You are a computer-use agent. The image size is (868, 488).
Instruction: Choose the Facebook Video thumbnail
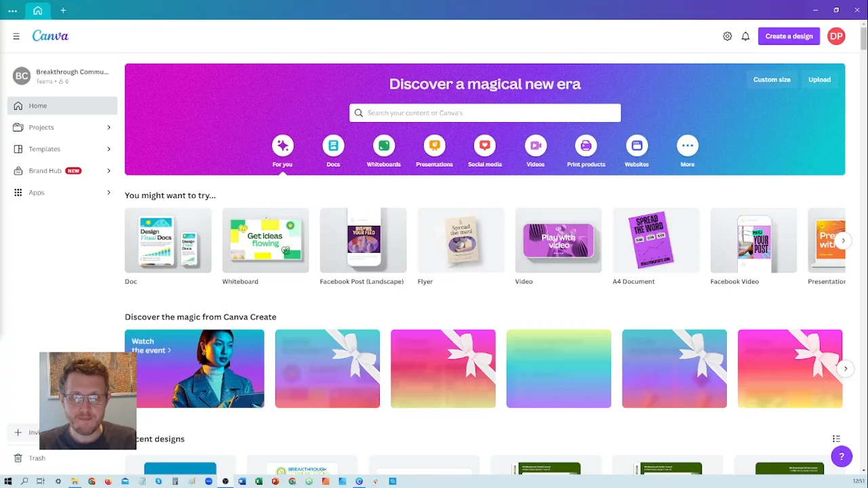pos(754,241)
